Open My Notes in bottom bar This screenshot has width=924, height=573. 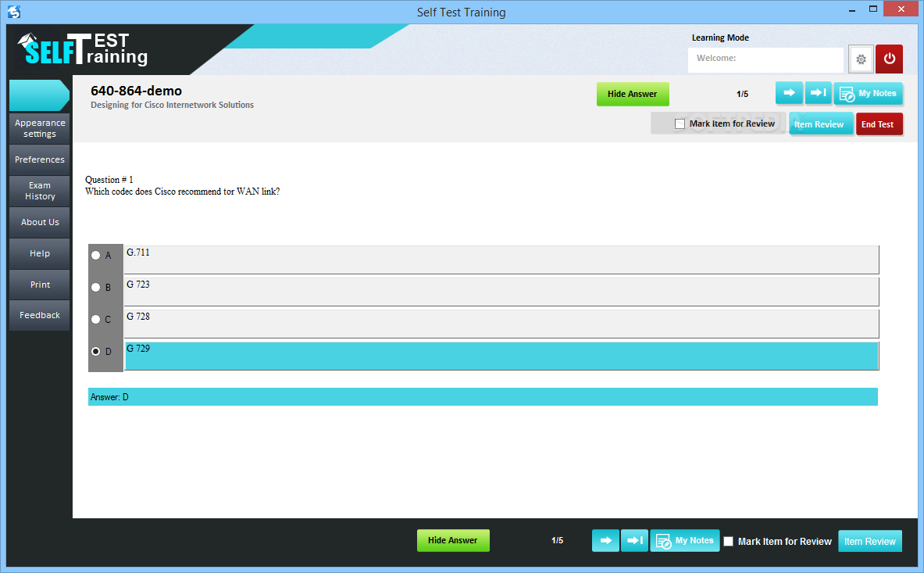685,541
